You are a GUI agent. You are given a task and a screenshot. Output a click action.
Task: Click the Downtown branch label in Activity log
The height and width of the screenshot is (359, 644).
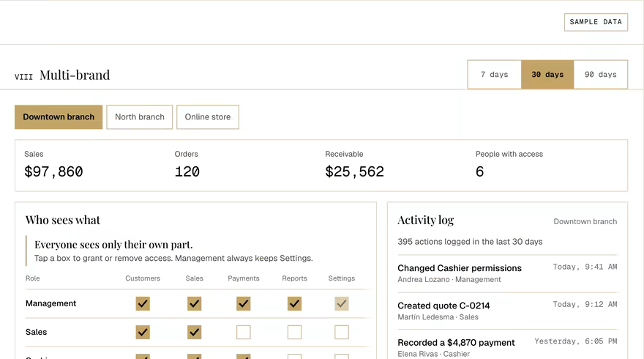(x=585, y=222)
